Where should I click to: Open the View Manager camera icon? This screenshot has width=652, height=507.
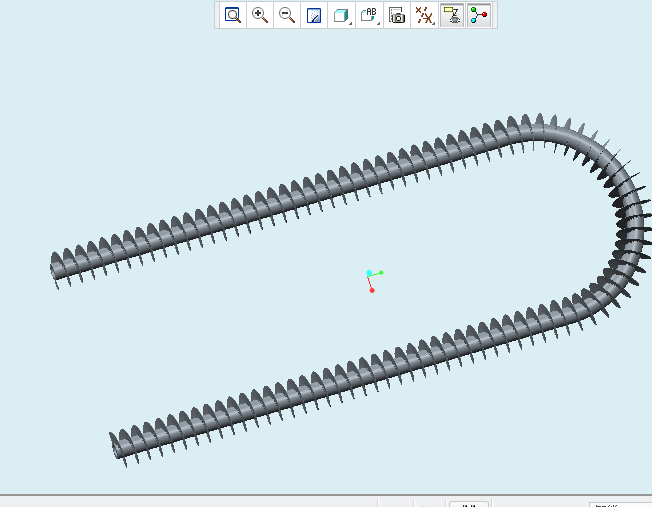[397, 15]
